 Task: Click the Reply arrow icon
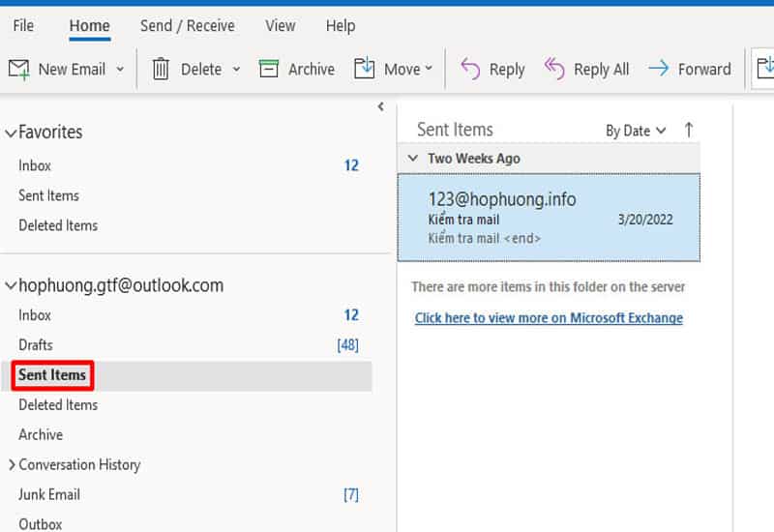tap(470, 69)
